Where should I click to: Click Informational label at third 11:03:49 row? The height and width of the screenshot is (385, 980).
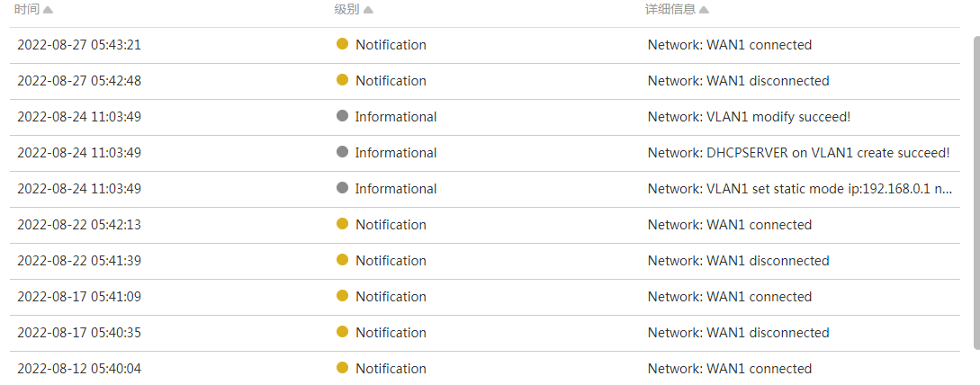pyautogui.click(x=396, y=189)
